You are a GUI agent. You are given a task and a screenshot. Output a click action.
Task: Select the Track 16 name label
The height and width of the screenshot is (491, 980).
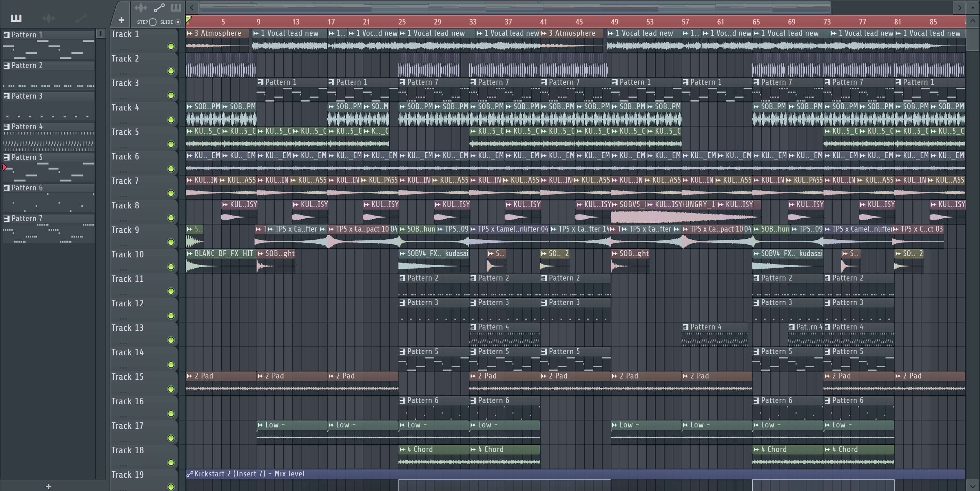pos(128,401)
